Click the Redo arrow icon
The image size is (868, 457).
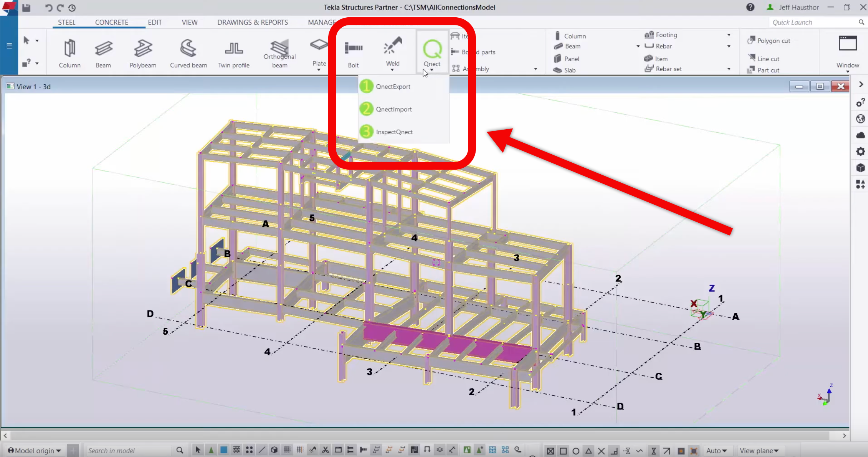pyautogui.click(x=60, y=8)
